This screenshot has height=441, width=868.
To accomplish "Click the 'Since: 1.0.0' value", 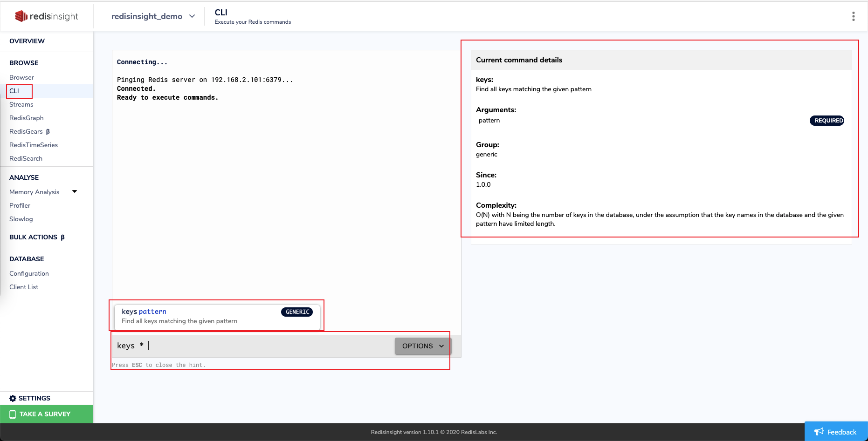I will point(483,184).
